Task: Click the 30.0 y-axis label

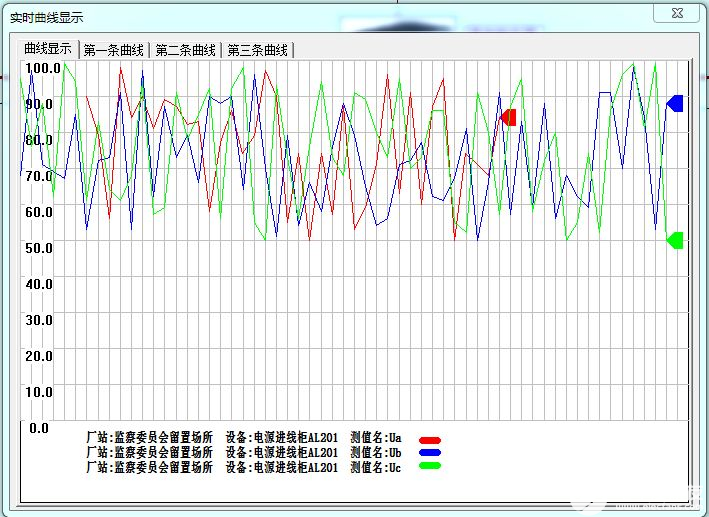Action: coord(39,320)
